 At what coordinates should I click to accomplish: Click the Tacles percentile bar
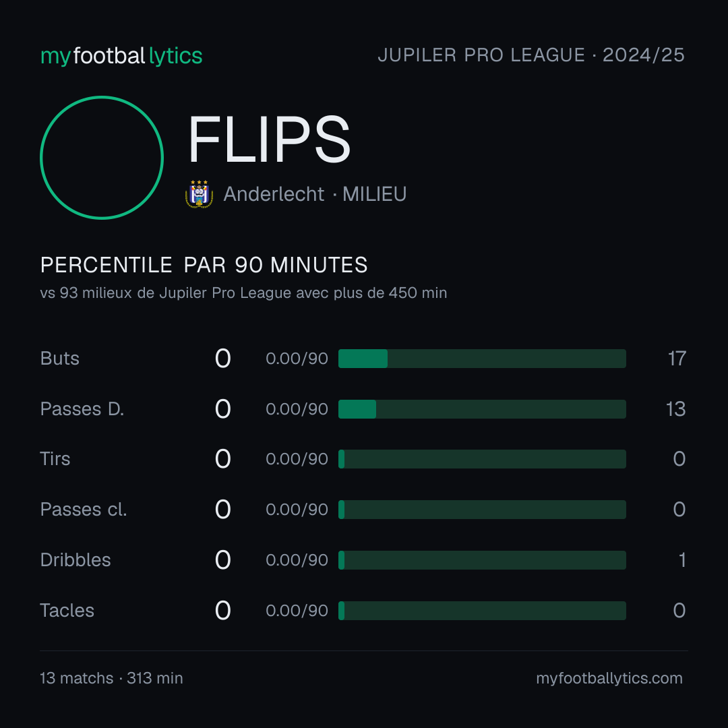482,611
